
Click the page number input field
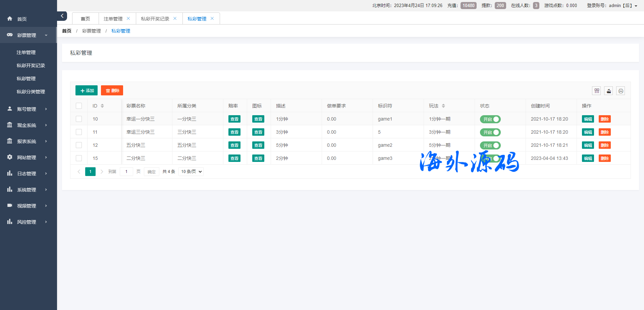pos(126,172)
